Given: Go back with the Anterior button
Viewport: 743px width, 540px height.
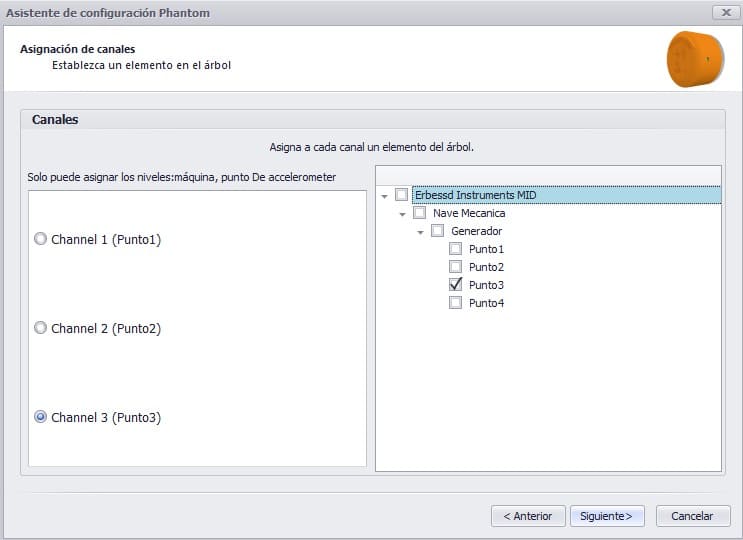Looking at the screenshot, I should pyautogui.click(x=528, y=516).
